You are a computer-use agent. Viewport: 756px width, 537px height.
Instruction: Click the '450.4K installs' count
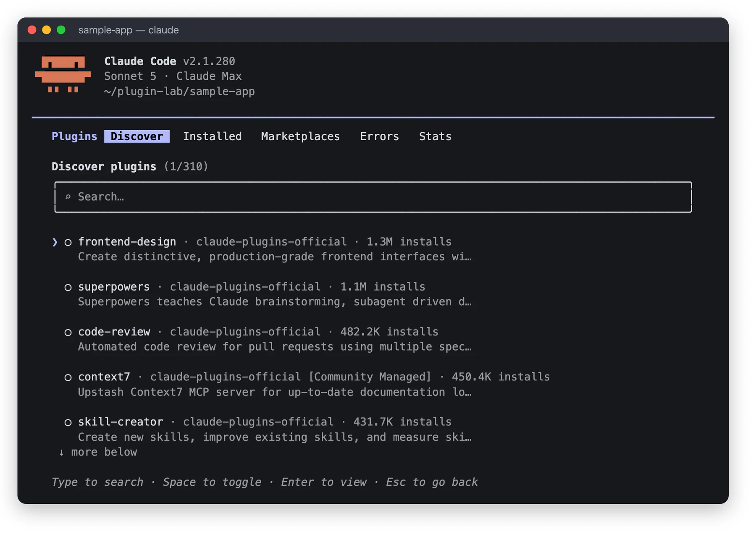click(x=501, y=377)
